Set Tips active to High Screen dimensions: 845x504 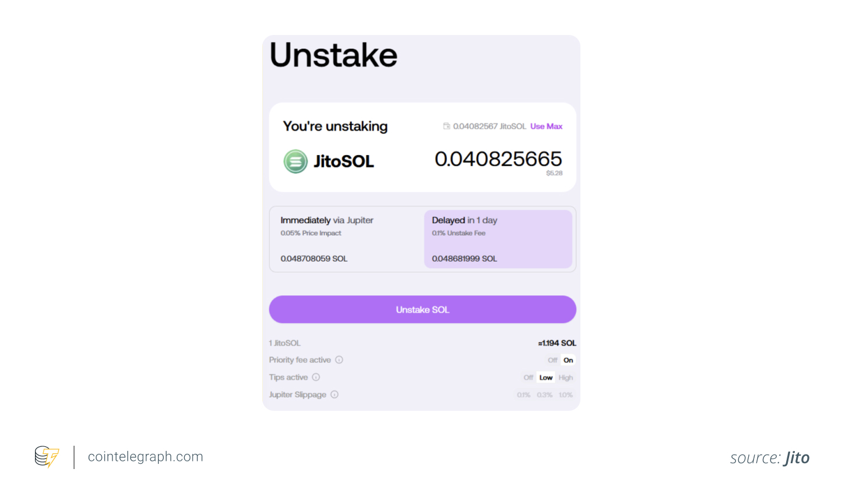pyautogui.click(x=565, y=377)
